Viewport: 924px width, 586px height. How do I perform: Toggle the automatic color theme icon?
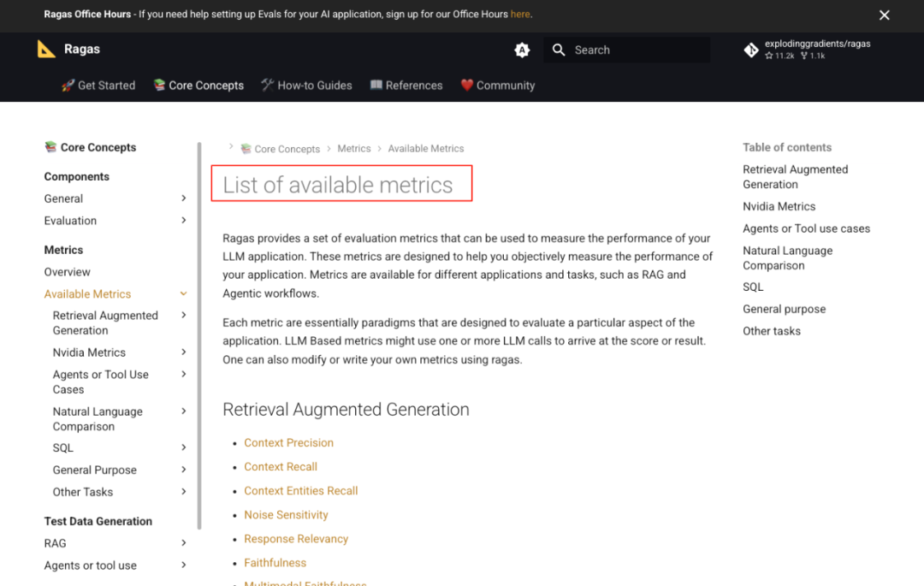[x=522, y=50]
